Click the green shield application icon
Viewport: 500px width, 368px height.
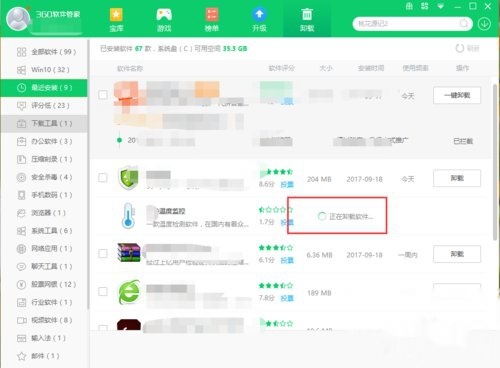point(128,177)
